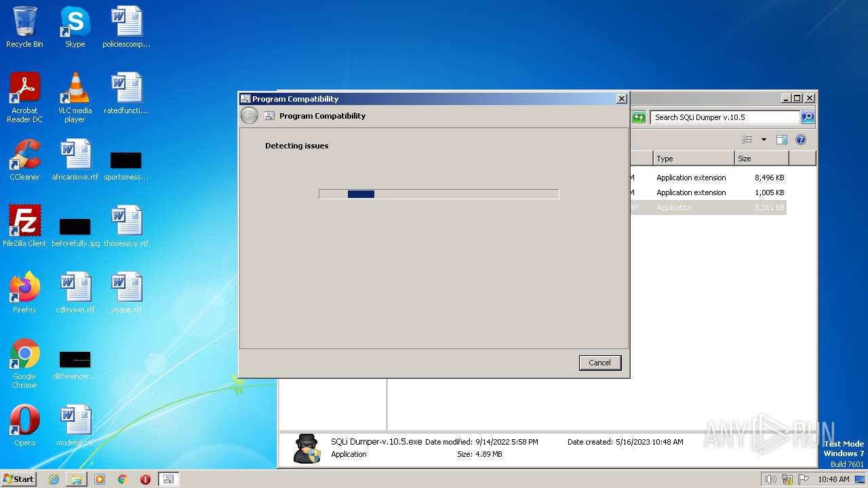Open africanlove.rtf file
This screenshot has height=488, width=868.
pyautogui.click(x=75, y=160)
